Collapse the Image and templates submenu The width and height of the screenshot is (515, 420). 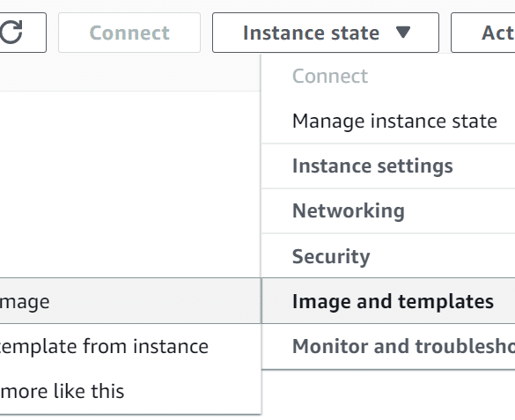[388, 301]
